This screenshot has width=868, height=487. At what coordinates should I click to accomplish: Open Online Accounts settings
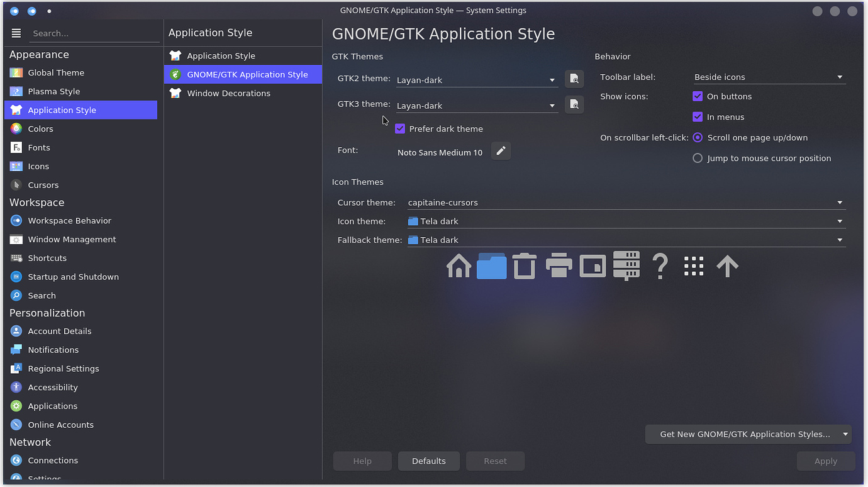(x=81, y=425)
